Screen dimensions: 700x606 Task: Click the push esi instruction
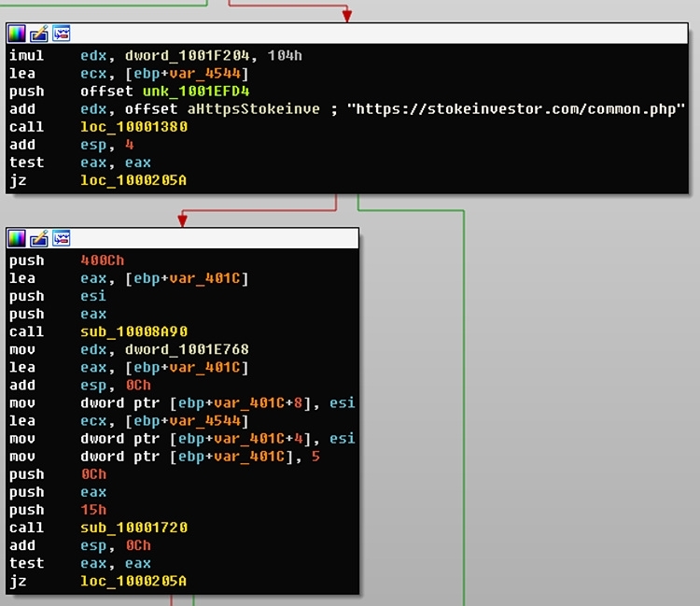58,296
